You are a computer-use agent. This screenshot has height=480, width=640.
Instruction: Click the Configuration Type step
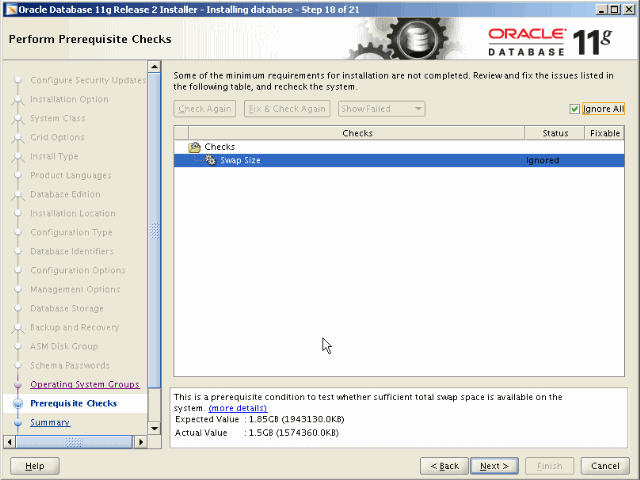tap(71, 232)
